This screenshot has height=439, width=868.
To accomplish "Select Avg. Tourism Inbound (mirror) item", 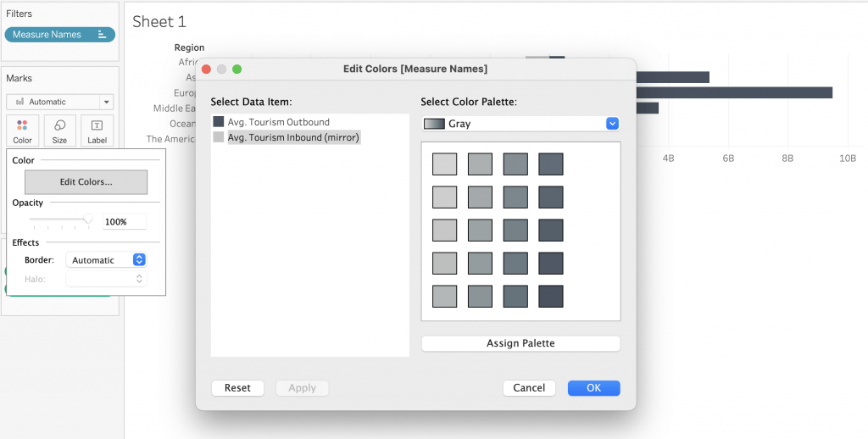I will tap(294, 137).
